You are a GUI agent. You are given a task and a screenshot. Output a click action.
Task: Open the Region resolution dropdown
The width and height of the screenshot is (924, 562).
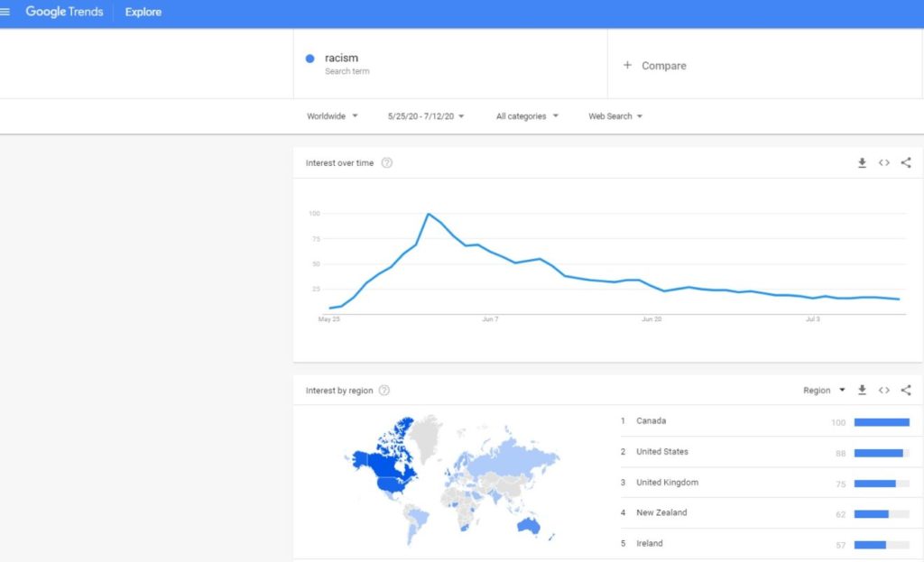(824, 391)
